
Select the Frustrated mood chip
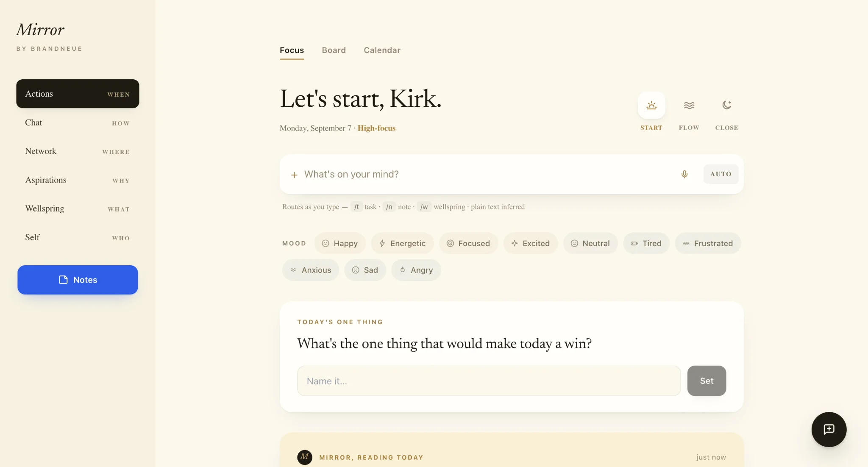pyautogui.click(x=708, y=243)
